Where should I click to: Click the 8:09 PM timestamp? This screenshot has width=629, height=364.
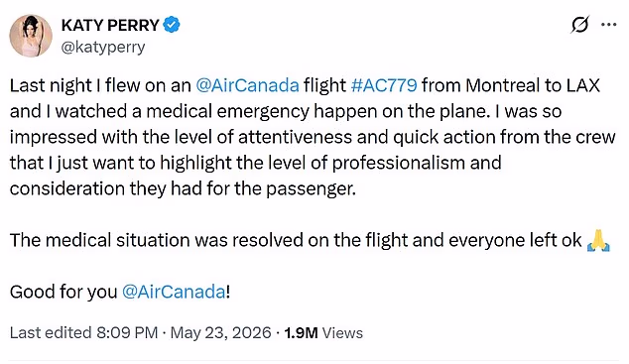click(x=127, y=333)
